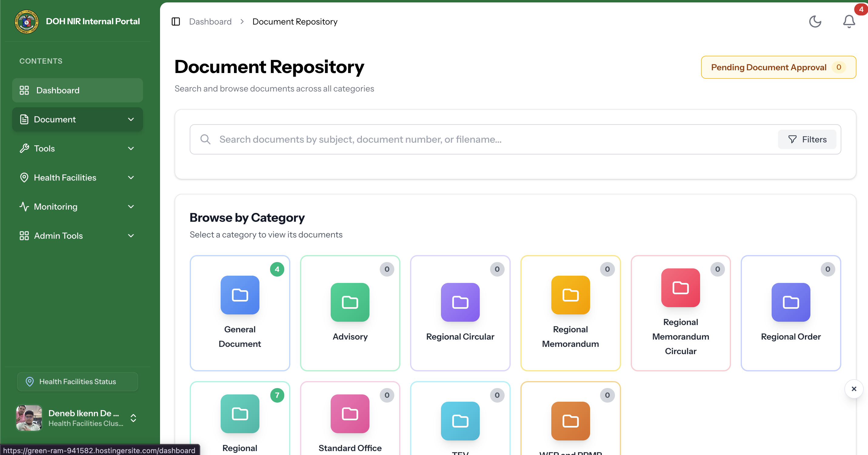
Task: Expand the Document menu chevron
Action: (x=131, y=120)
